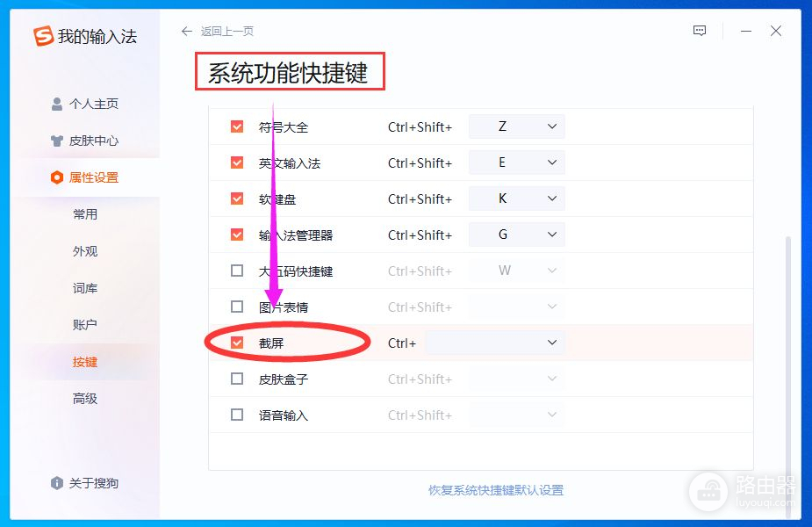
Task: Switch to the 高级 settings tab
Action: [85, 399]
